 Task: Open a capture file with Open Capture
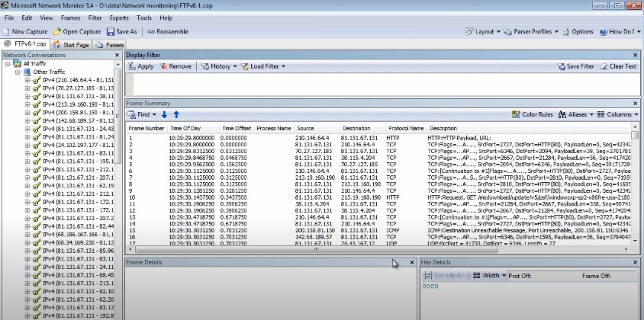tap(77, 31)
